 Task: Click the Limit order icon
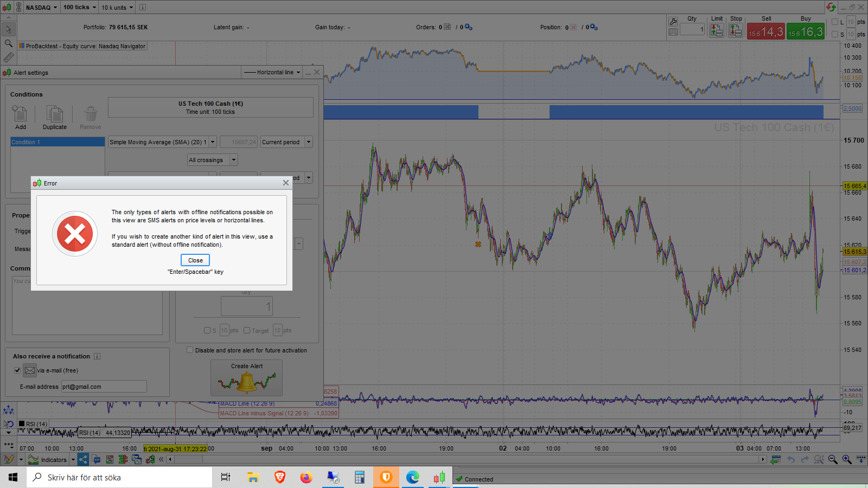[x=717, y=31]
